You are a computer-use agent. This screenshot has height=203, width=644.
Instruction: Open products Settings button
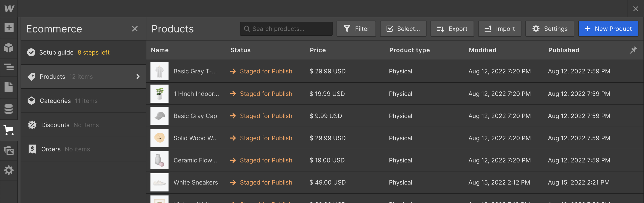coord(550,29)
